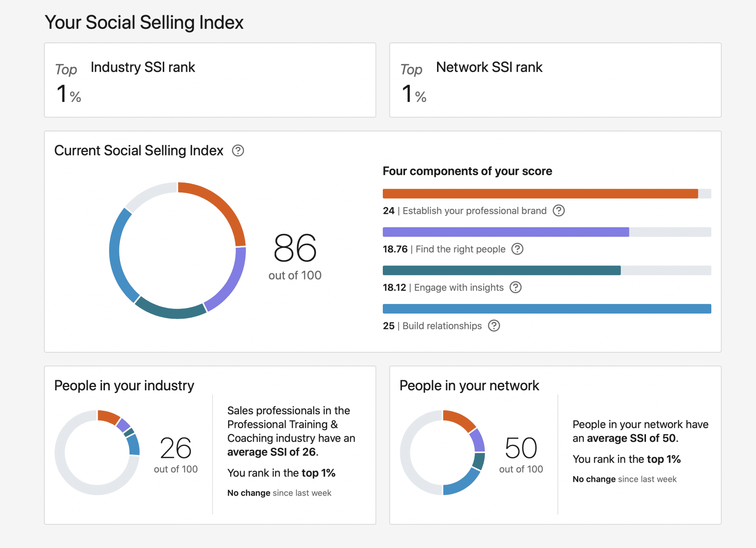This screenshot has width=756, height=548.
Task: Switch to the People in your network panel
Action: click(469, 385)
